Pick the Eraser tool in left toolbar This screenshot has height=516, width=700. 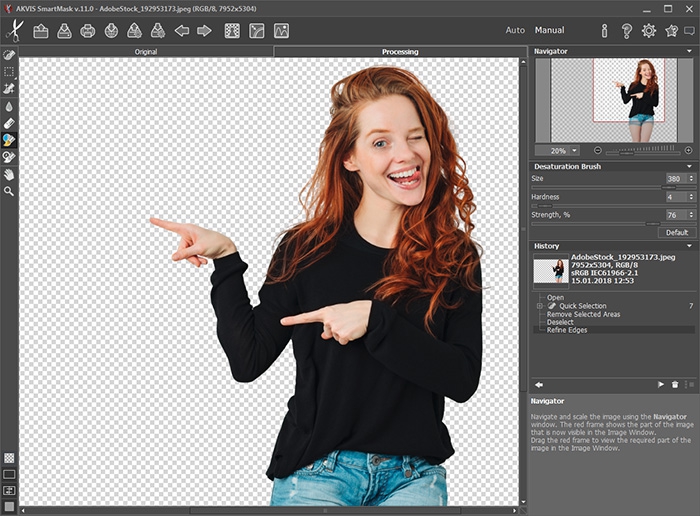pyautogui.click(x=9, y=122)
